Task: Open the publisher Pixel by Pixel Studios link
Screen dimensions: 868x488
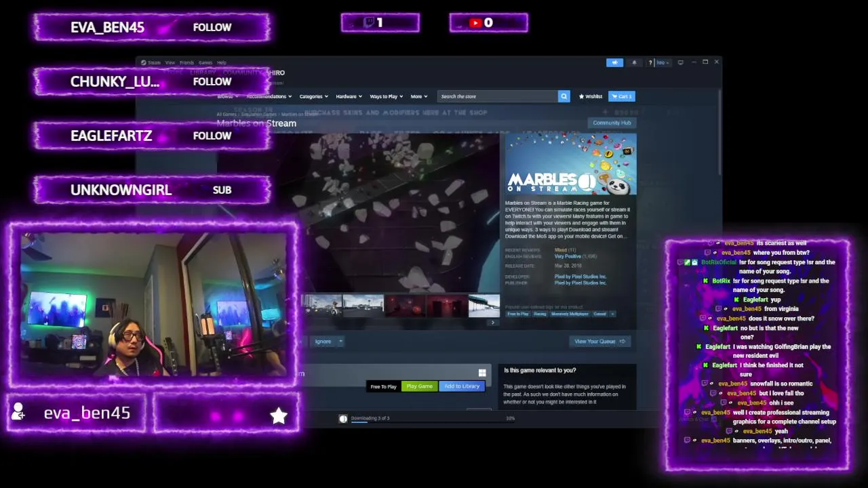Action: [x=580, y=283]
